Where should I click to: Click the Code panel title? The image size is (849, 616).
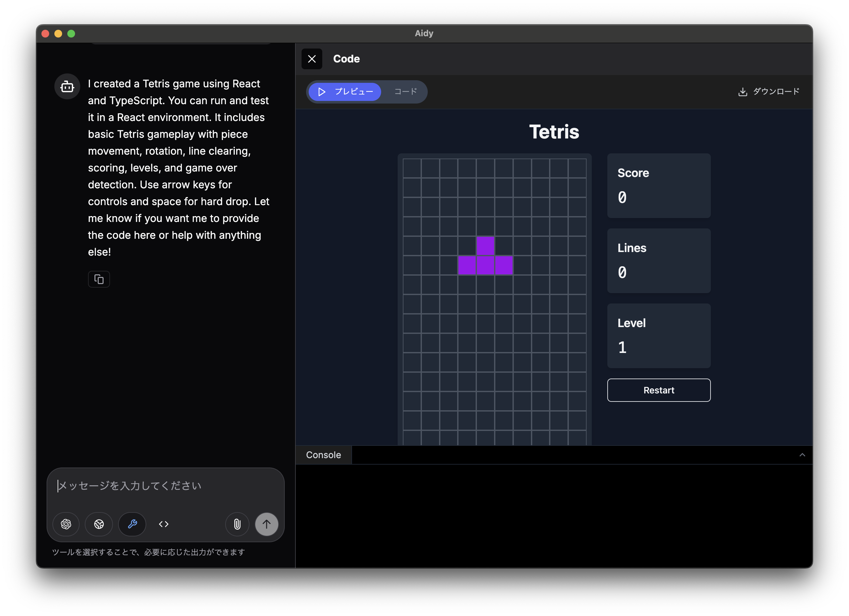coord(346,59)
